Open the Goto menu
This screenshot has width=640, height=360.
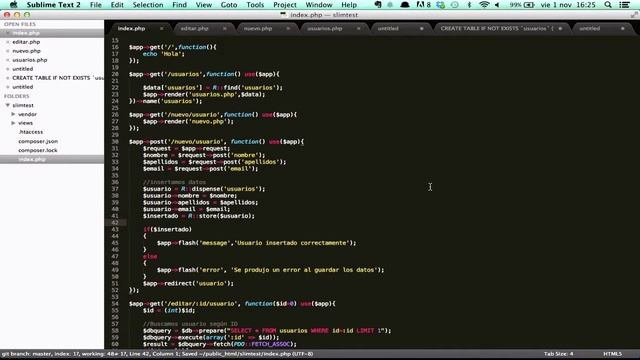[229, 5]
